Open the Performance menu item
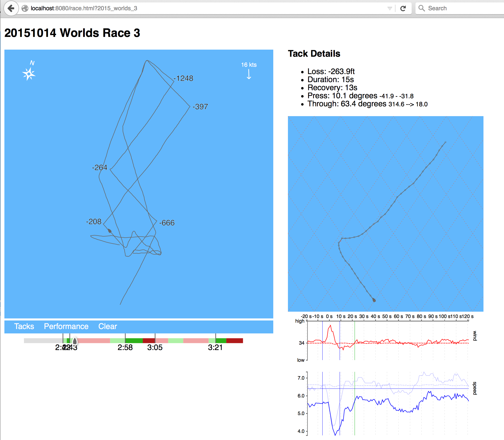Viewport: 504px width, 440px height. [66, 326]
